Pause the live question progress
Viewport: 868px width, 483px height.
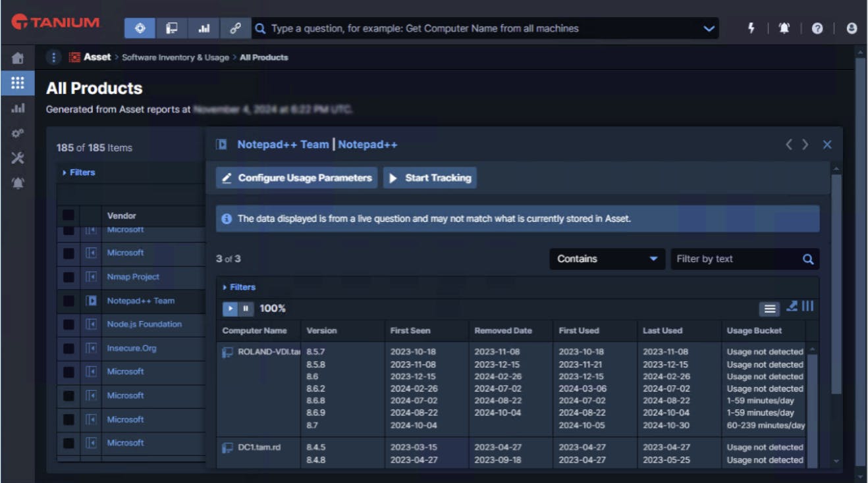246,309
